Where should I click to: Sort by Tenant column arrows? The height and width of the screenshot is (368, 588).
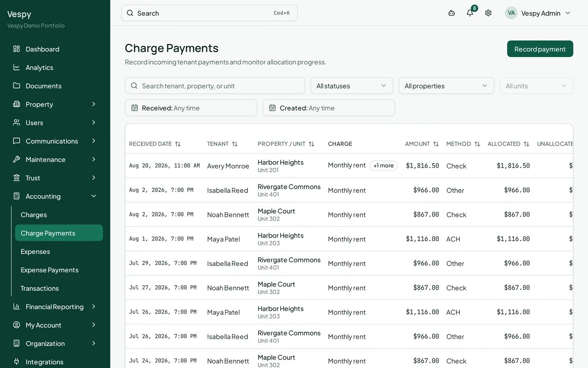pos(235,144)
